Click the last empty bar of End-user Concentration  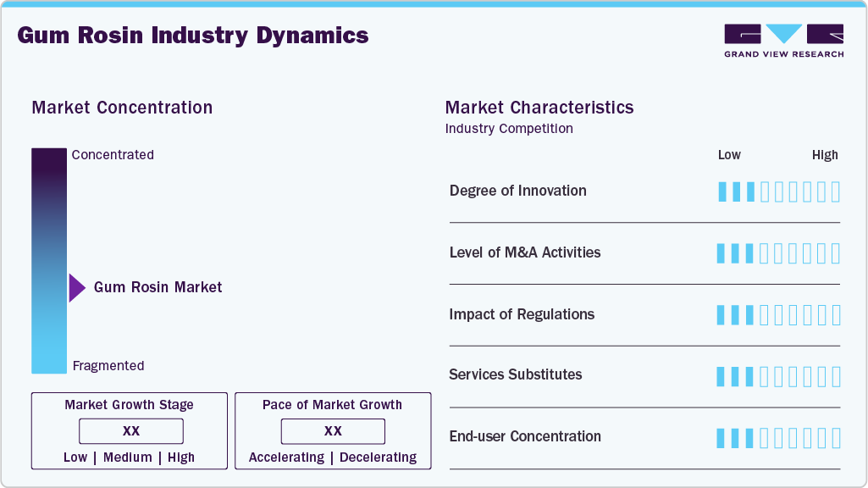tap(836, 438)
